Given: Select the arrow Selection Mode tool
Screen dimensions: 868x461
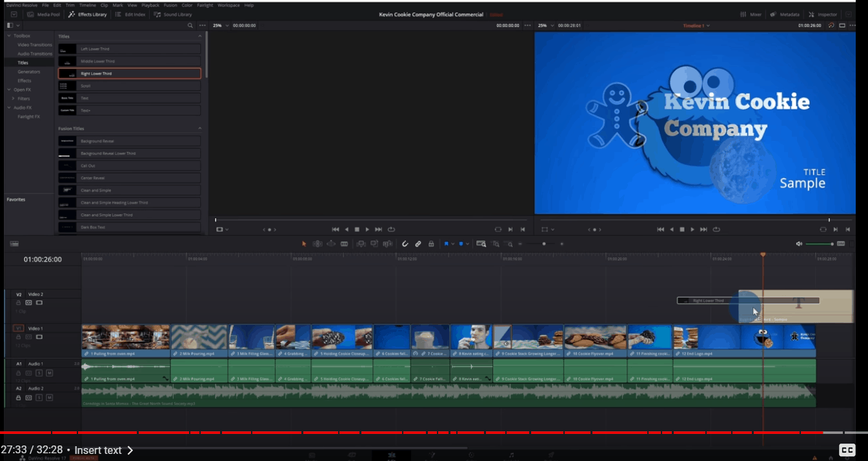Looking at the screenshot, I should pyautogui.click(x=305, y=244).
